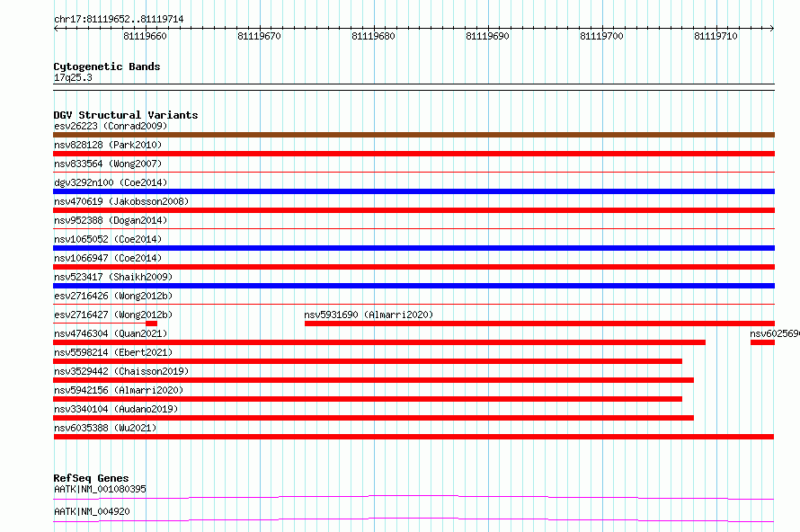The image size is (800, 532).
Task: Open gene AATK|NM_004920 label
Action: click(92, 511)
